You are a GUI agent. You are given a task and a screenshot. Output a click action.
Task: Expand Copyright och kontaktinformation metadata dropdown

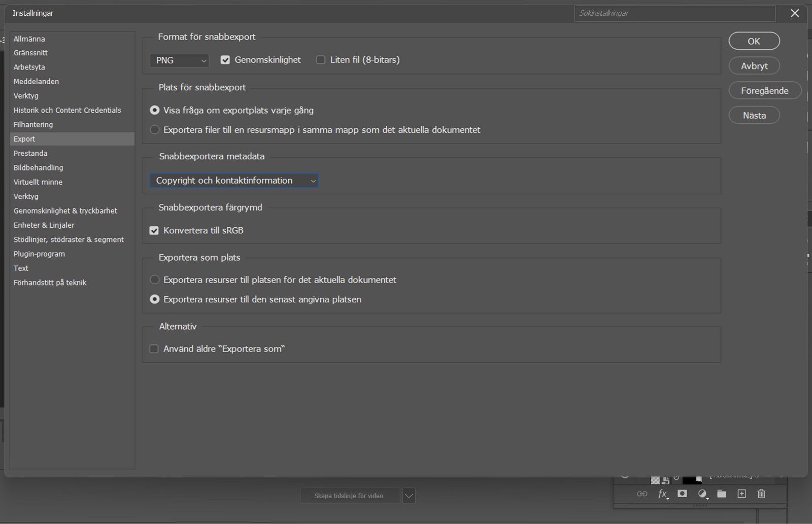(234, 181)
